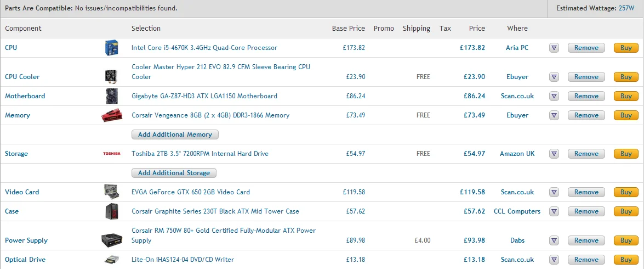Click the EVGA video card thumbnail

(x=112, y=192)
